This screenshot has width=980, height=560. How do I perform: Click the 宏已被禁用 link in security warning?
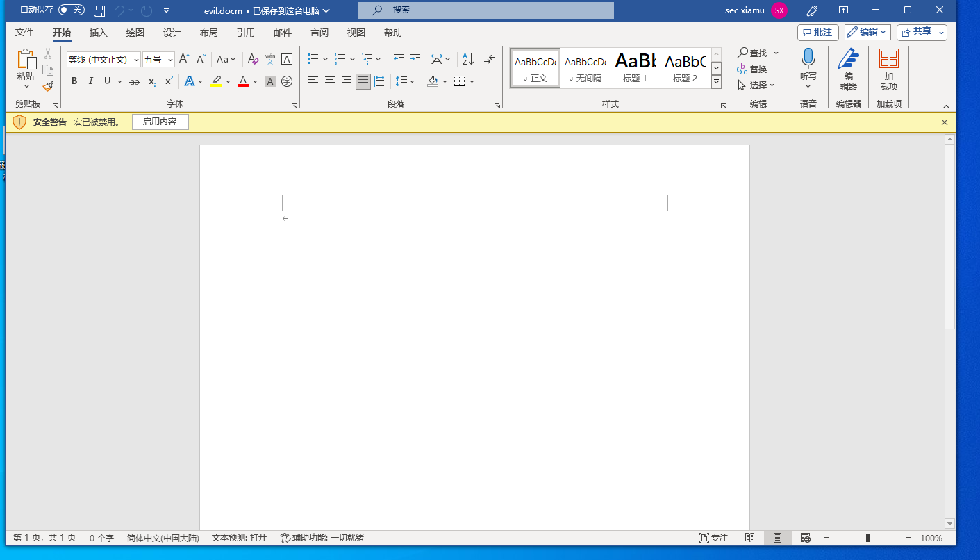[99, 122]
